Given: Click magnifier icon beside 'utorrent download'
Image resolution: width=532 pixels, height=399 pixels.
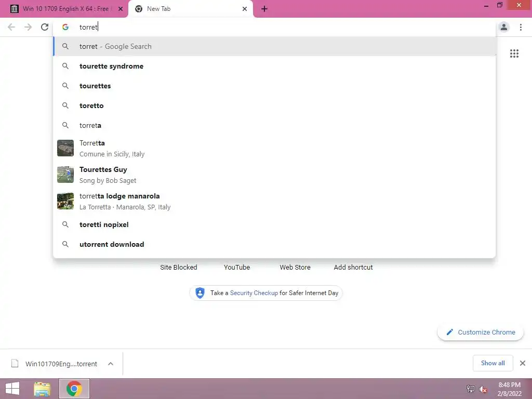Looking at the screenshot, I should 65,244.
